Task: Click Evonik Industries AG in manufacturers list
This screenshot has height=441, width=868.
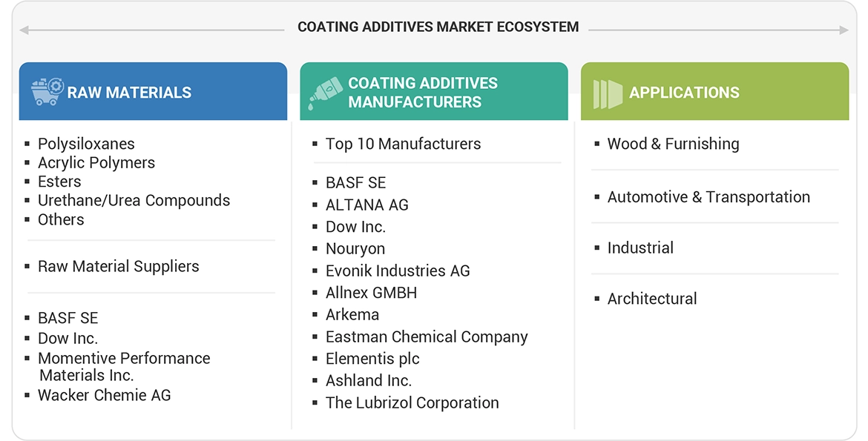Action: (398, 271)
